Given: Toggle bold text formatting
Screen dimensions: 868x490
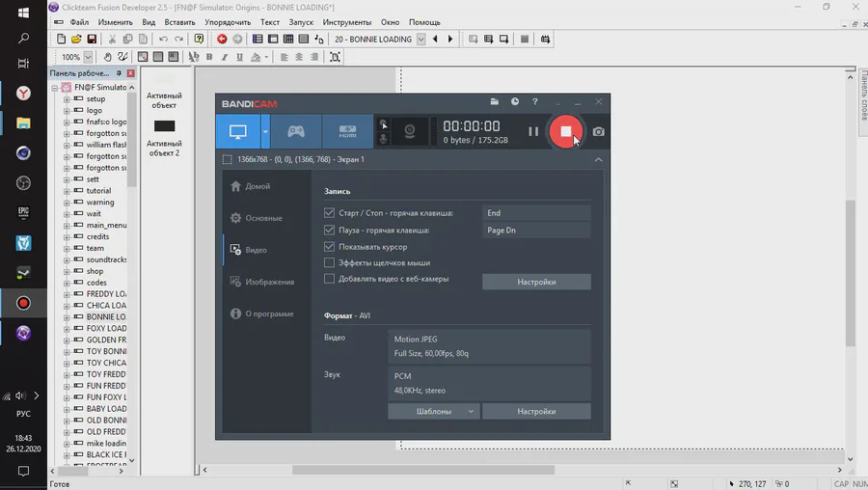Looking at the screenshot, I should tap(209, 57).
